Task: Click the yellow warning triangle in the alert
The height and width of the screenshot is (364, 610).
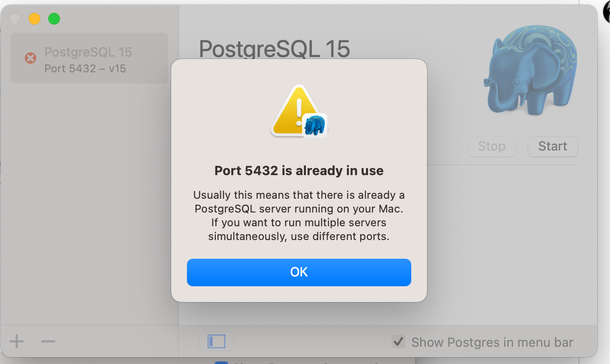Action: 295,107
